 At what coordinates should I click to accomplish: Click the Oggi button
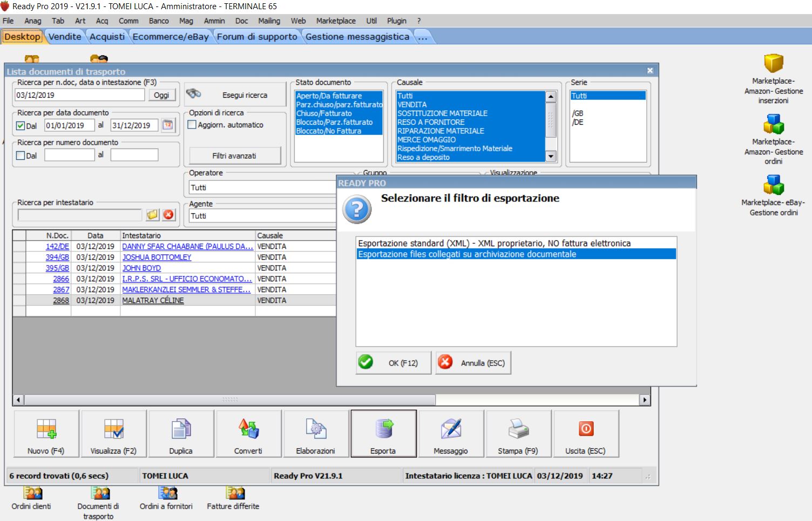tap(161, 95)
